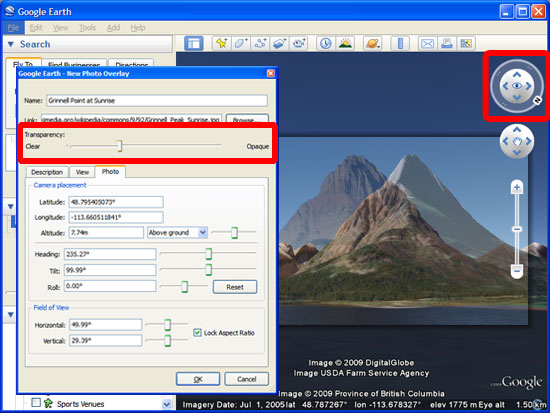
Task: Click the move-right arrow on the hand joystick
Action: 528,141
